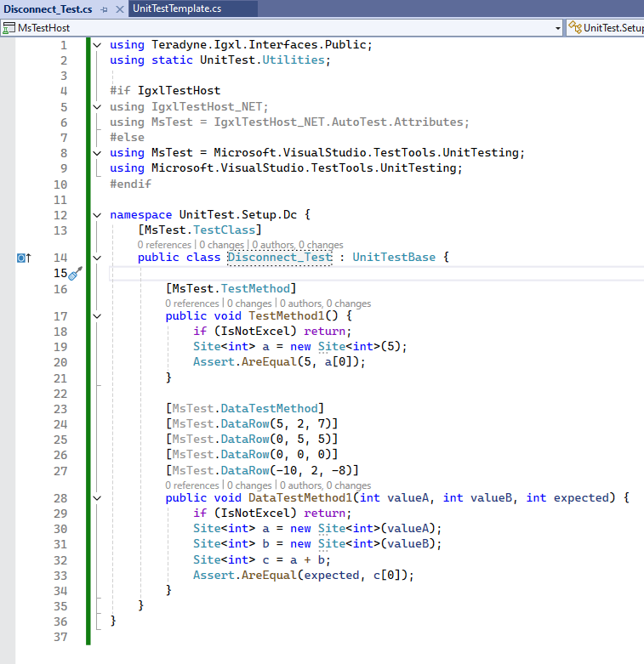Screen dimensions: 644x664
Task: Click the DataRow(5, 2, 7) attribute
Action: [252, 424]
